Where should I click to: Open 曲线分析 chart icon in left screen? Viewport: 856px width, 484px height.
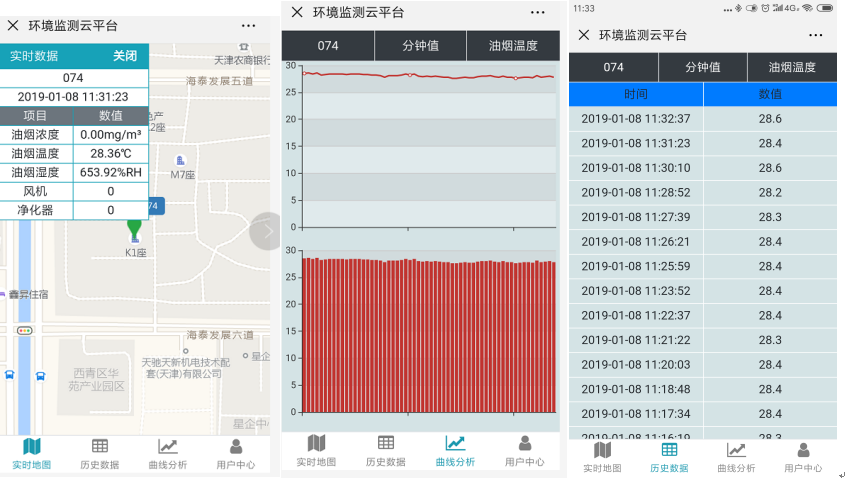168,447
